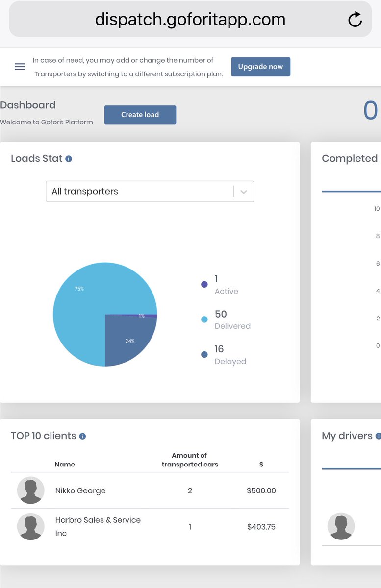The image size is (381, 588).
Task: Click the TOP 10 clients title
Action: 44,436
